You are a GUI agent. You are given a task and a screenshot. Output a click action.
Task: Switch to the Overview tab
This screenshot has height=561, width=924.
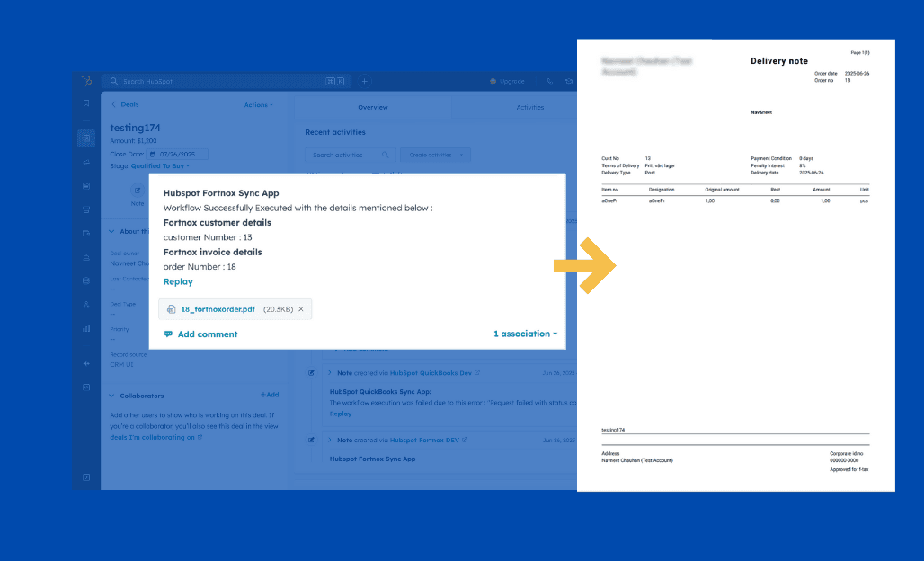[x=372, y=107]
